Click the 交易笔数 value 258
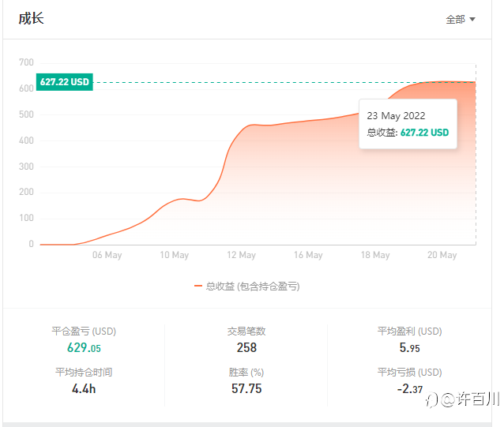The image size is (504, 427). tap(246, 347)
